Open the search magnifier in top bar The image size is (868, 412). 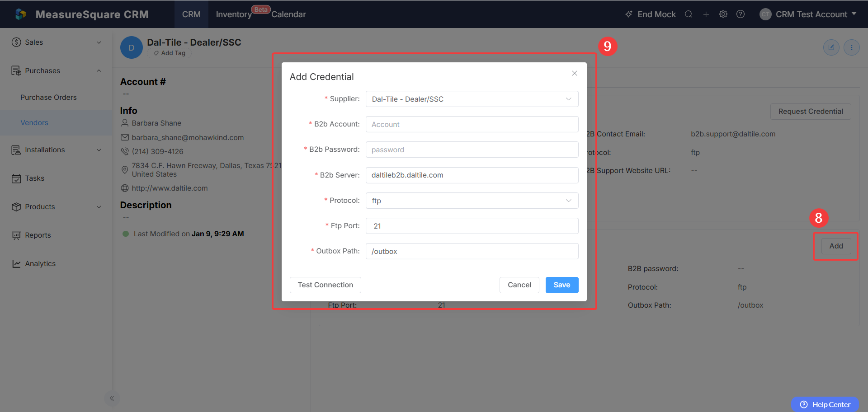pyautogui.click(x=689, y=14)
